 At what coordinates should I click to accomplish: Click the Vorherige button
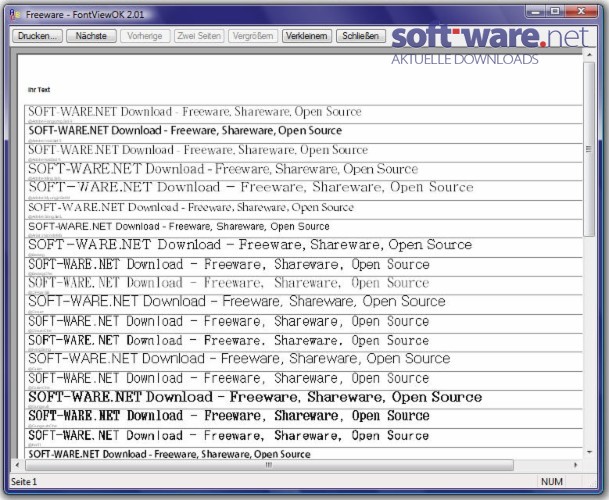pyautogui.click(x=145, y=36)
